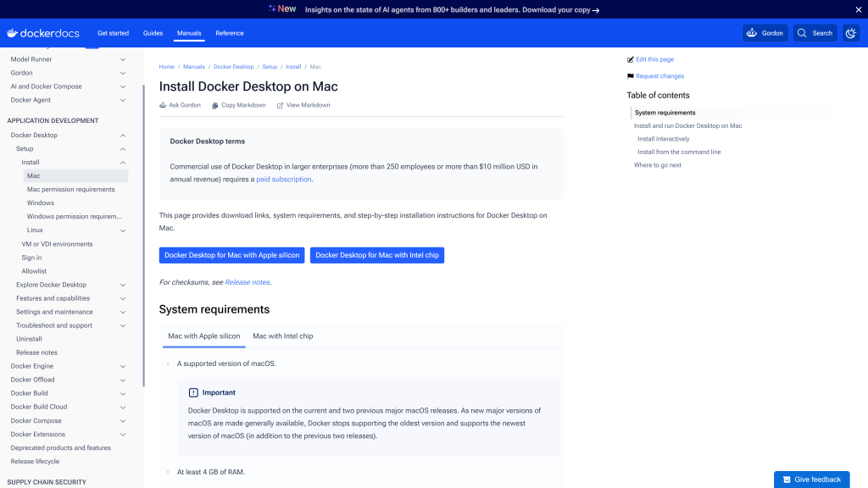Click the Give feedback button
Image resolution: width=868 pixels, height=488 pixels.
click(811, 480)
